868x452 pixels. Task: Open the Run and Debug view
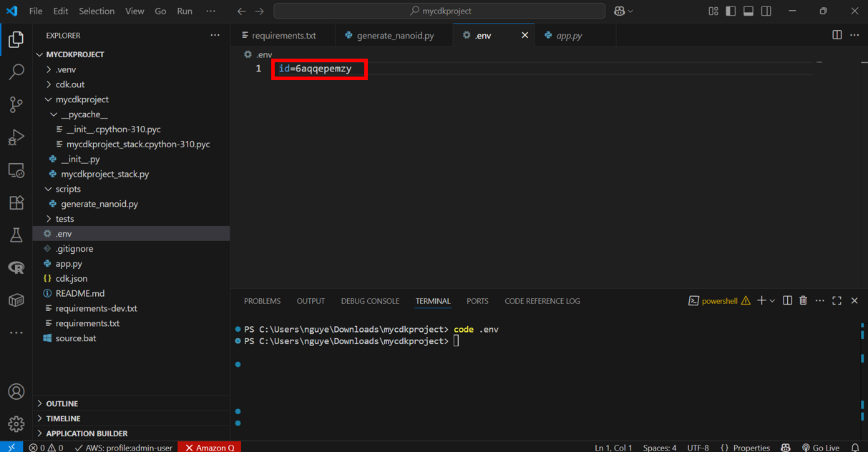click(x=16, y=137)
